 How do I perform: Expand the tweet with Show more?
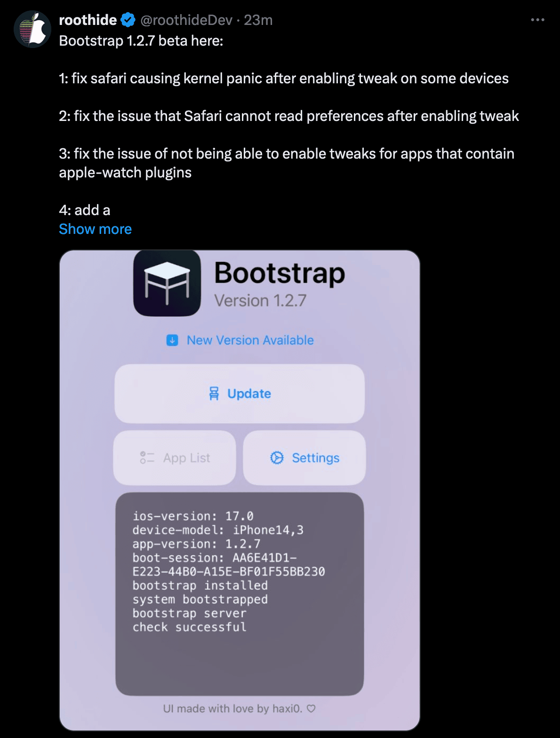pos(96,229)
